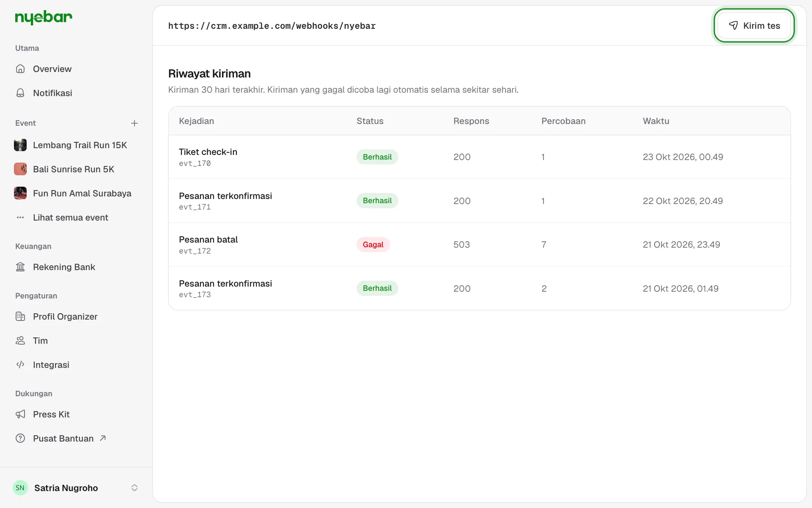Screen dimensions: 812x508
Task: Click the three-dots icon for all events
Action: click(20, 218)
